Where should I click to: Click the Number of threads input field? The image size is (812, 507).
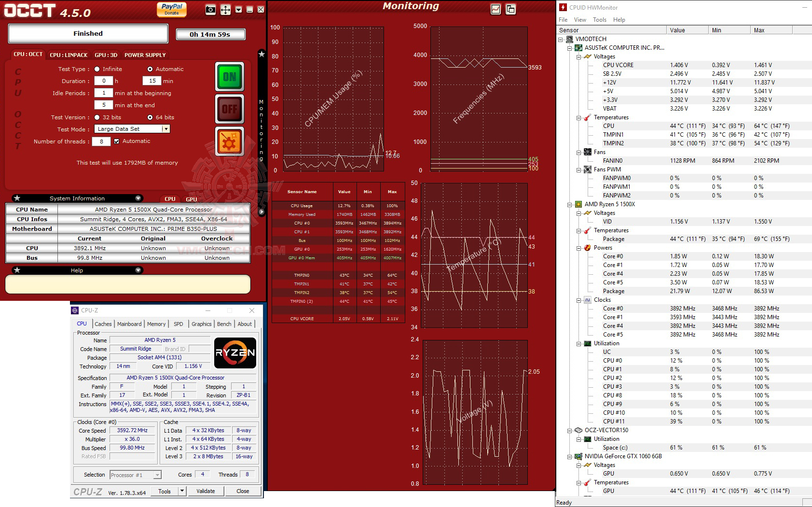pyautogui.click(x=101, y=141)
